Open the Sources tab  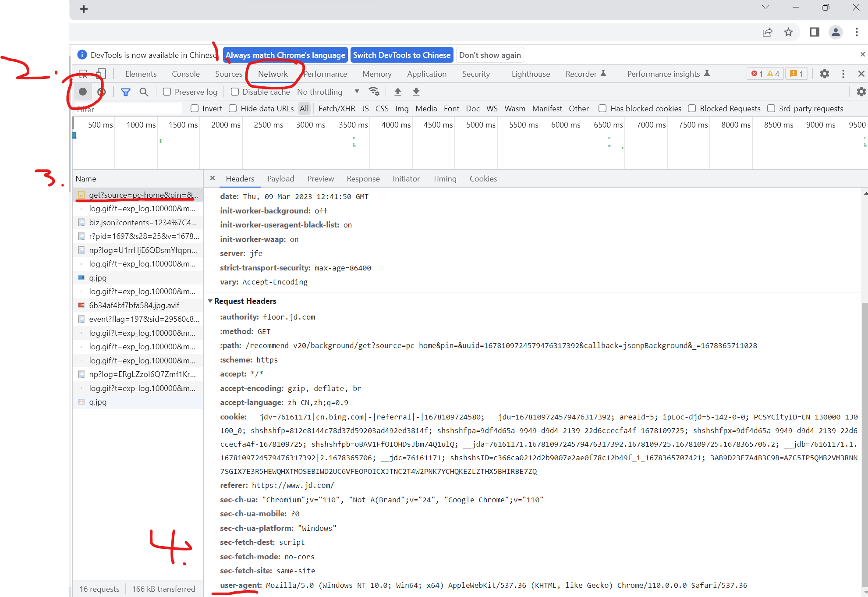pyautogui.click(x=228, y=74)
